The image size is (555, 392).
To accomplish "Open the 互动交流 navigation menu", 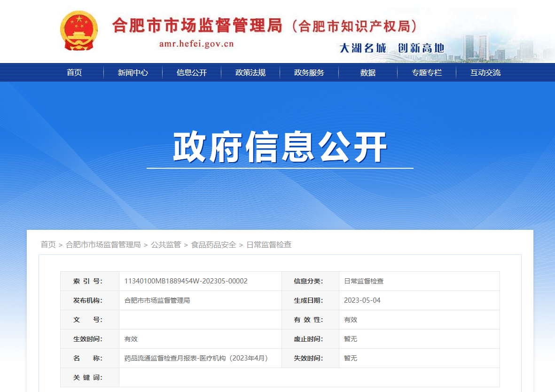I will (485, 72).
